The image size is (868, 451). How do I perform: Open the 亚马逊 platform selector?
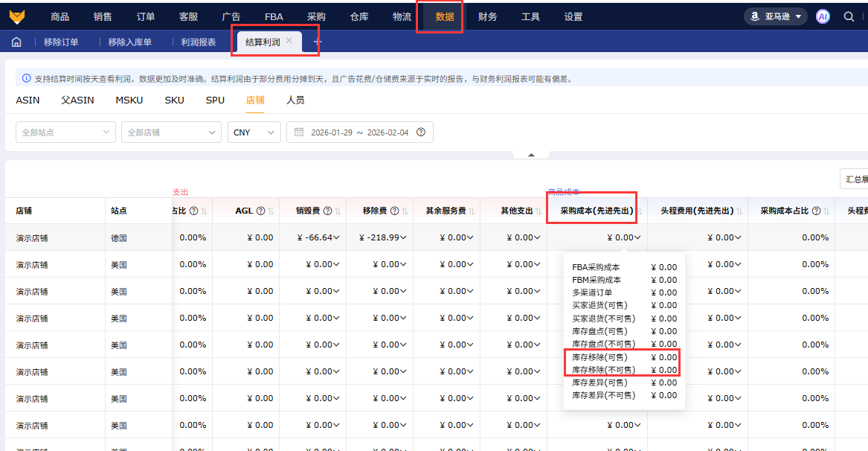776,16
